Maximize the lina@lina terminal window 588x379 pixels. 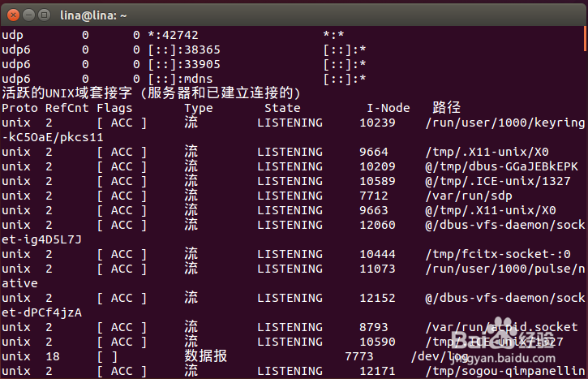45,15
